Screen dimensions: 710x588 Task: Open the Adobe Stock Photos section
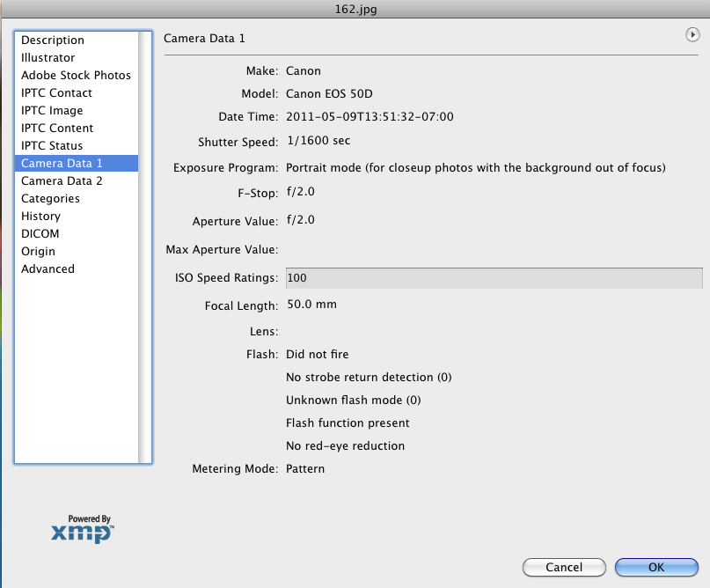tap(76, 75)
